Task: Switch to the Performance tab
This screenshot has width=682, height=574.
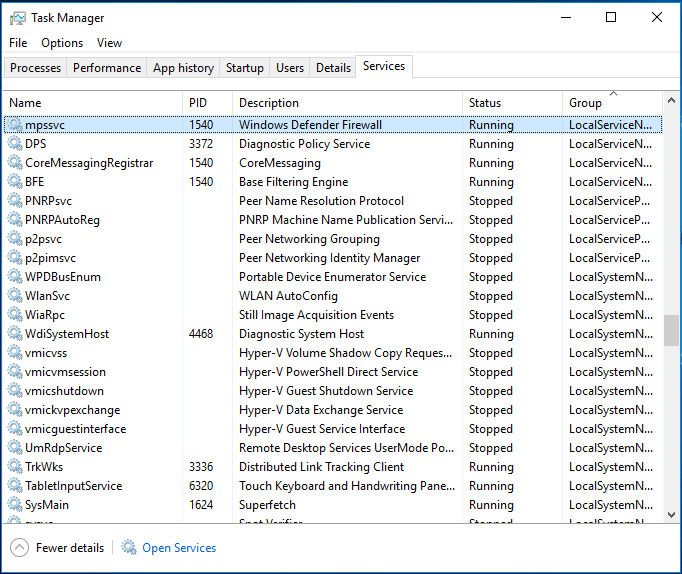Action: pos(107,68)
